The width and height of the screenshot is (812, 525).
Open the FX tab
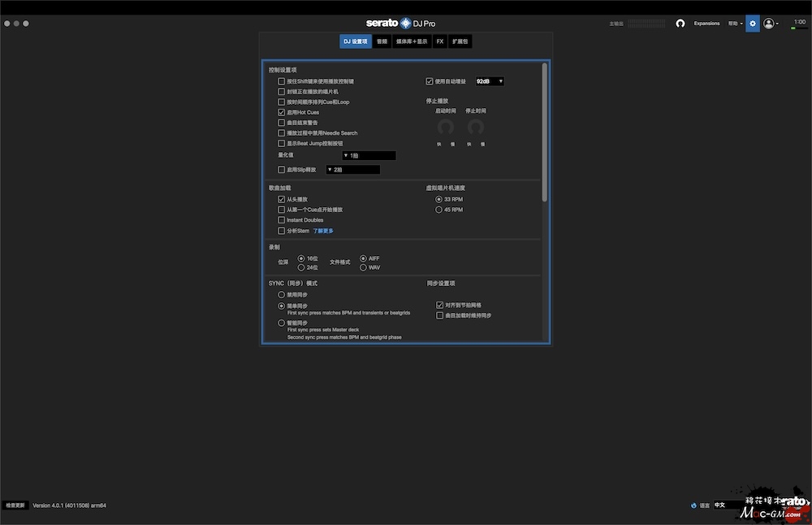pos(440,41)
